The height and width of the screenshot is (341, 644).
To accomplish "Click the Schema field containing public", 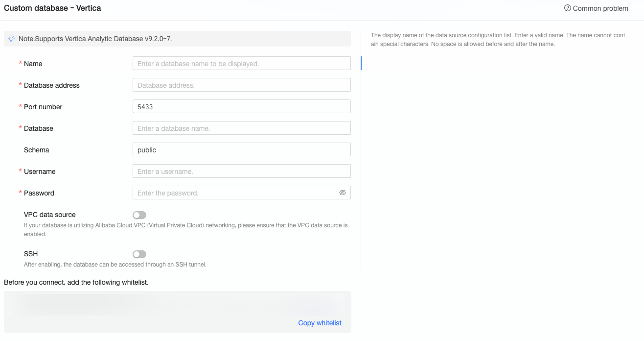I will tap(242, 149).
